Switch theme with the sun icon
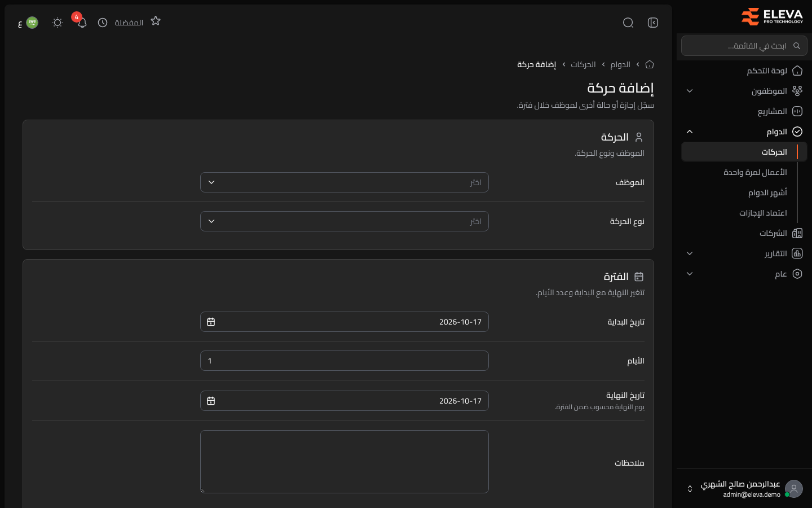The width and height of the screenshot is (812, 508). pyautogui.click(x=58, y=23)
